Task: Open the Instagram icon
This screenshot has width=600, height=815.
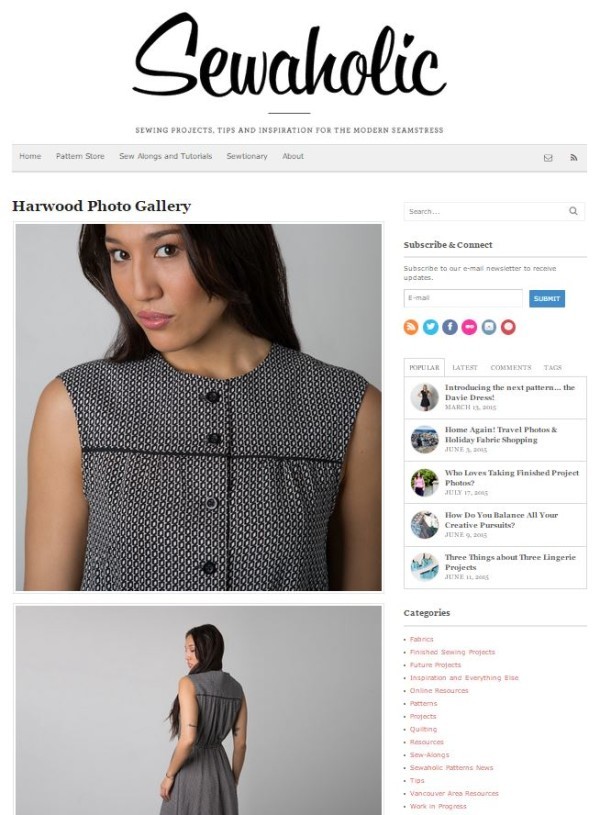Action: 489,327
